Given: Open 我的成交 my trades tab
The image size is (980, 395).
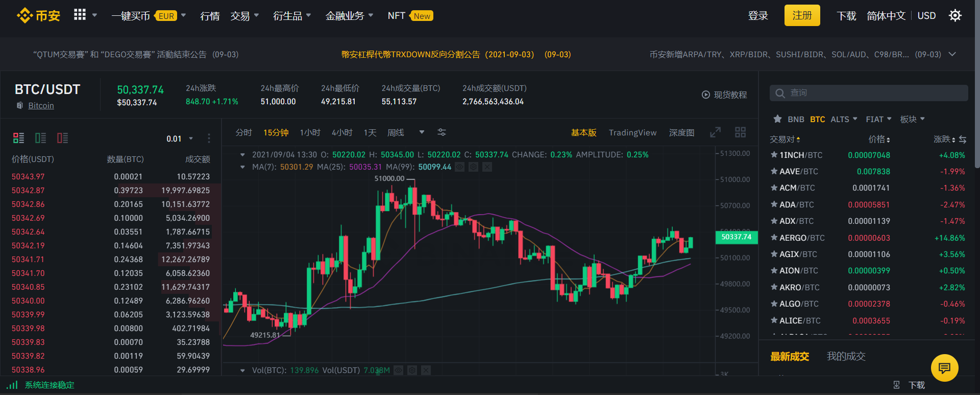Looking at the screenshot, I should click(846, 356).
